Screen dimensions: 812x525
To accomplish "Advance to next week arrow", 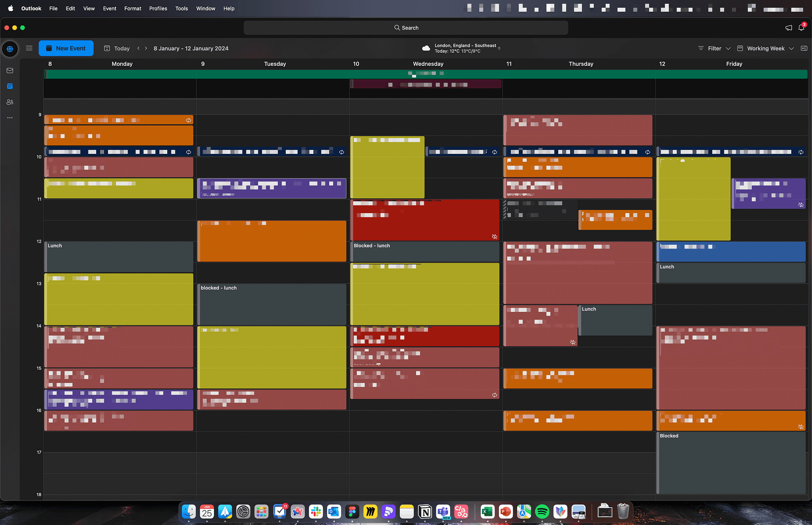I will [146, 48].
